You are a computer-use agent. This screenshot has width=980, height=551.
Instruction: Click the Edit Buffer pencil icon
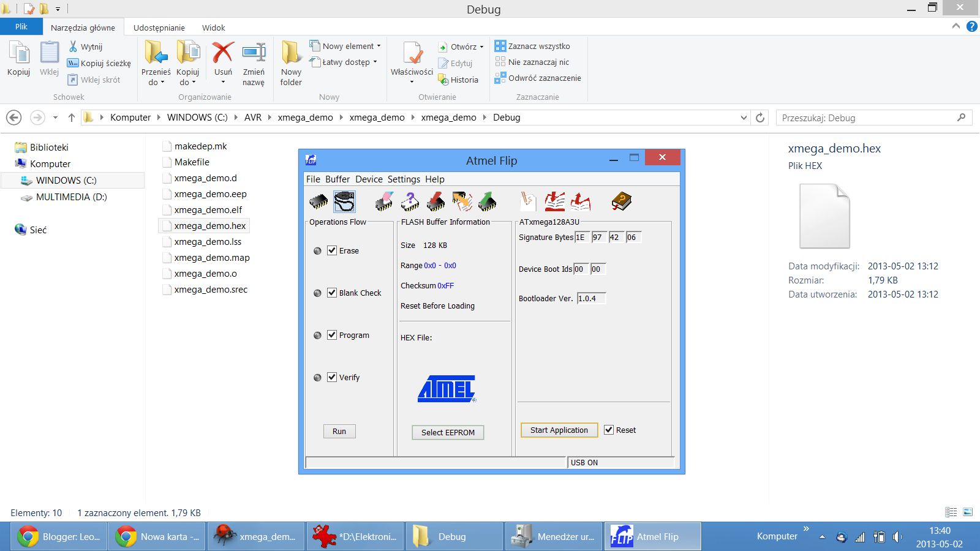528,201
